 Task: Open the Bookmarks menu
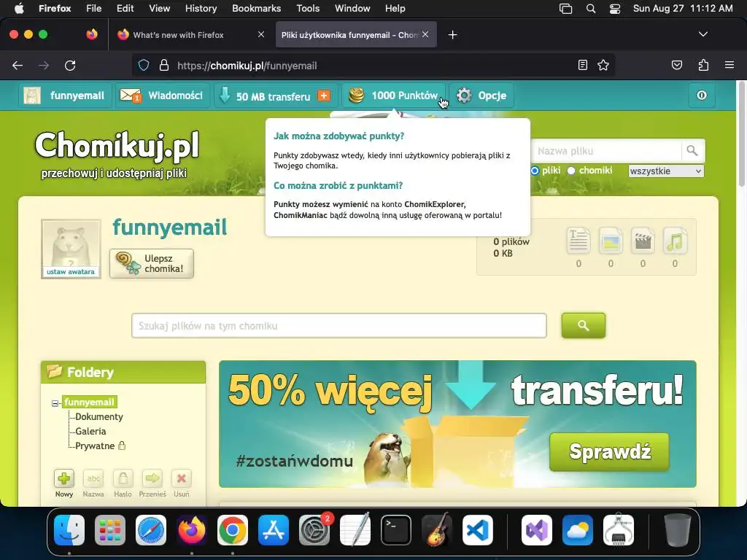click(x=256, y=8)
